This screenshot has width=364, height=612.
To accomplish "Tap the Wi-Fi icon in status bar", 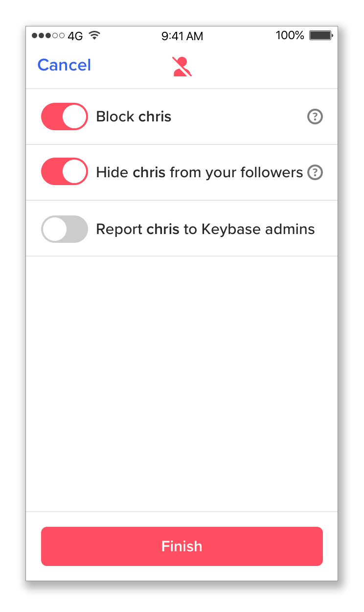I will 94,36.
